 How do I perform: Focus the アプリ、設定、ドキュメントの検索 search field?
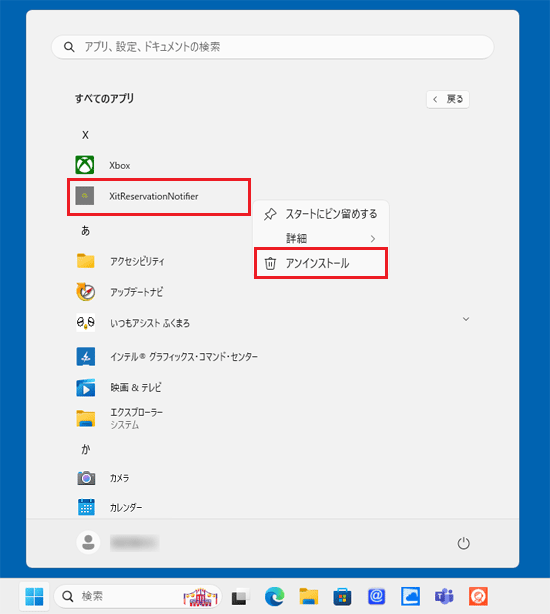click(x=273, y=47)
